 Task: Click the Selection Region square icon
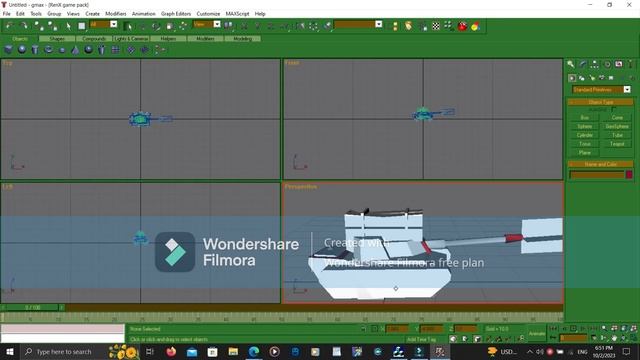click(82, 26)
